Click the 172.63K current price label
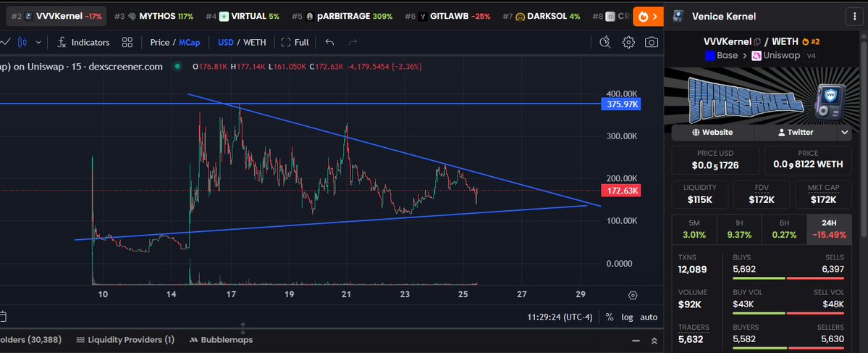Image resolution: width=868 pixels, height=353 pixels. pos(620,191)
